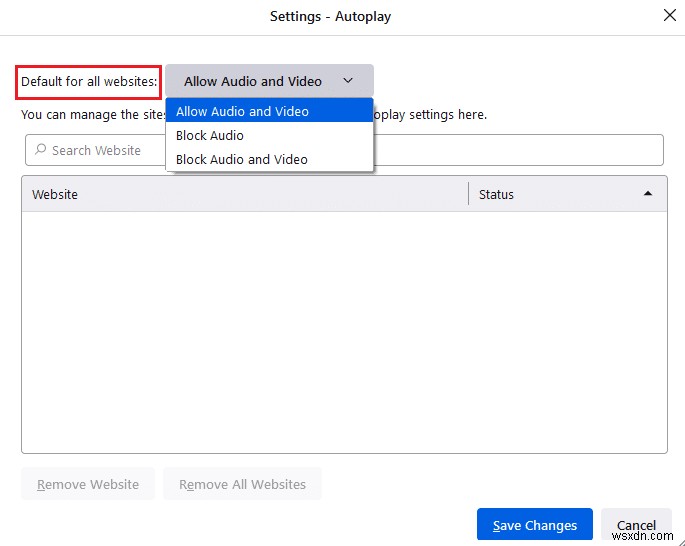Close the Autoplay settings dialog
The height and width of the screenshot is (546, 685).
669,15
